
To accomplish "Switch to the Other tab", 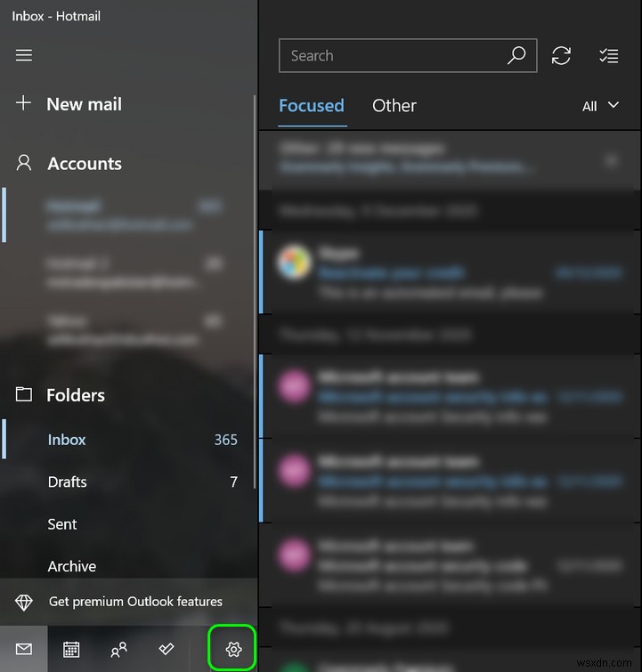I will pyautogui.click(x=394, y=106).
